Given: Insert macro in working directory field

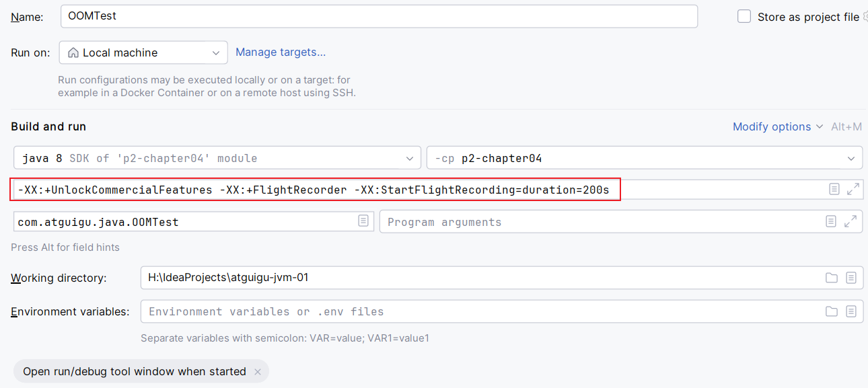Looking at the screenshot, I should click(851, 278).
